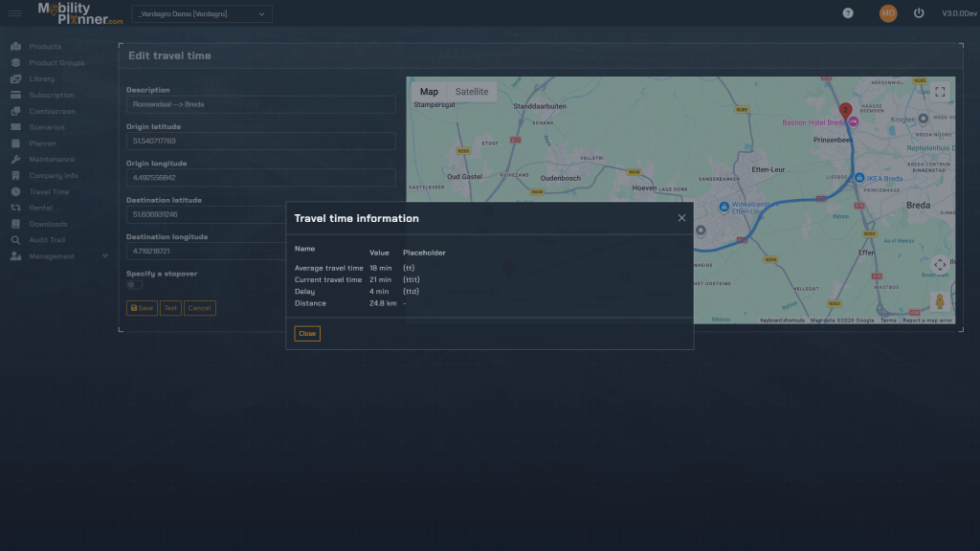Toggle fullscreen map view

coord(940,92)
